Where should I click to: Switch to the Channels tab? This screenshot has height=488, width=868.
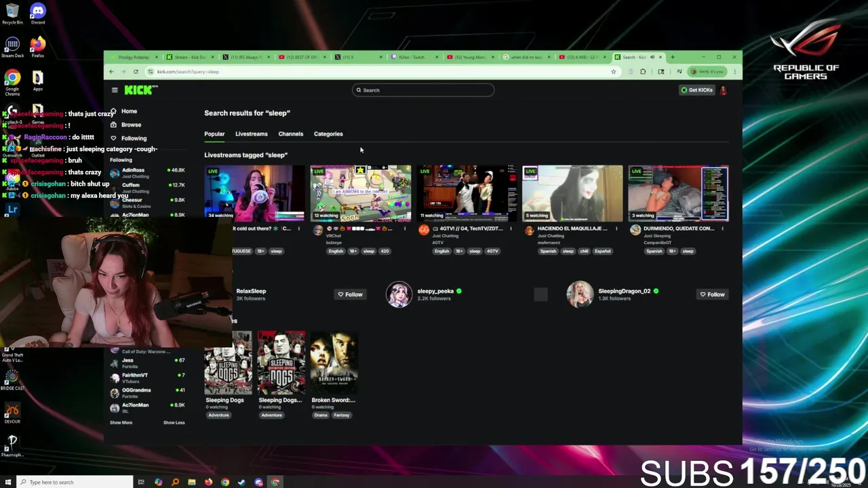[290, 134]
